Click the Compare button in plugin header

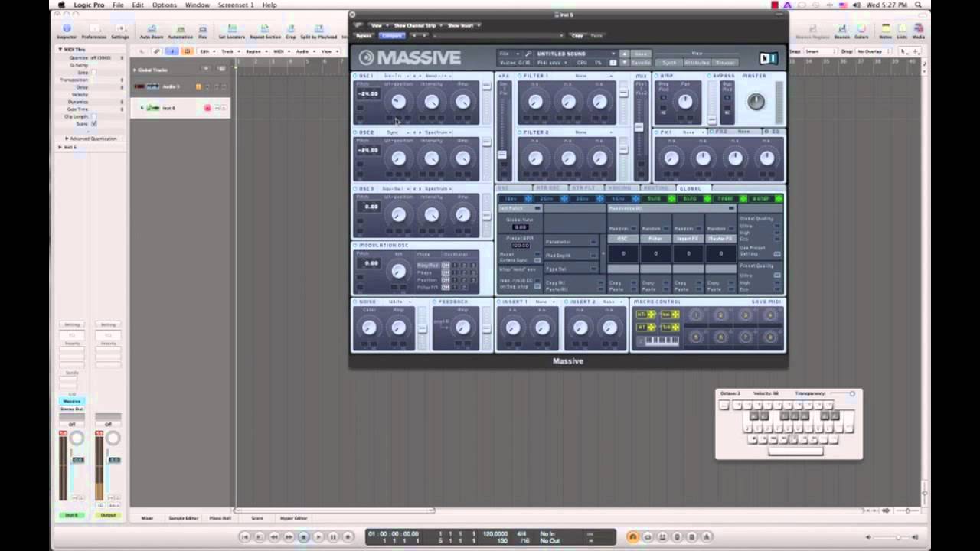(x=391, y=36)
